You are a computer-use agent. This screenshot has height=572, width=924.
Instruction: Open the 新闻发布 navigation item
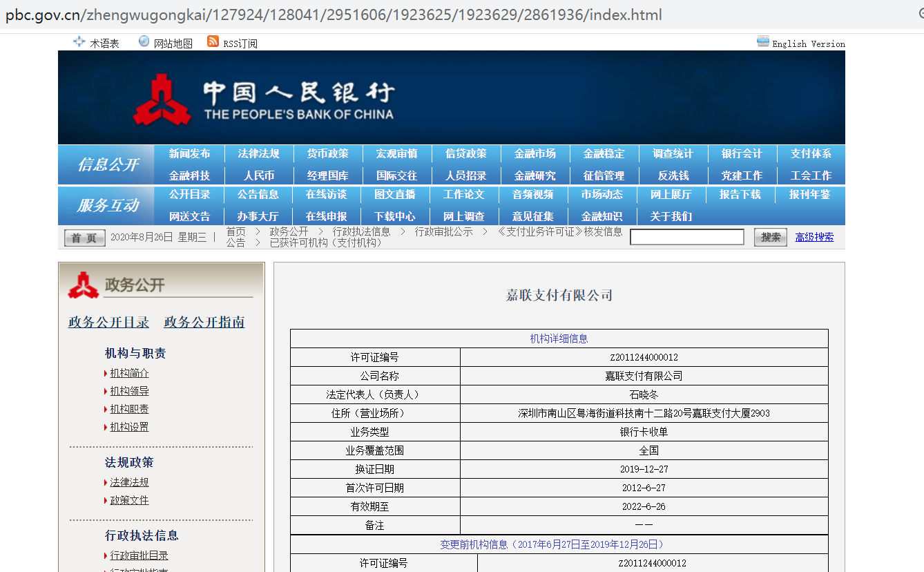point(189,153)
